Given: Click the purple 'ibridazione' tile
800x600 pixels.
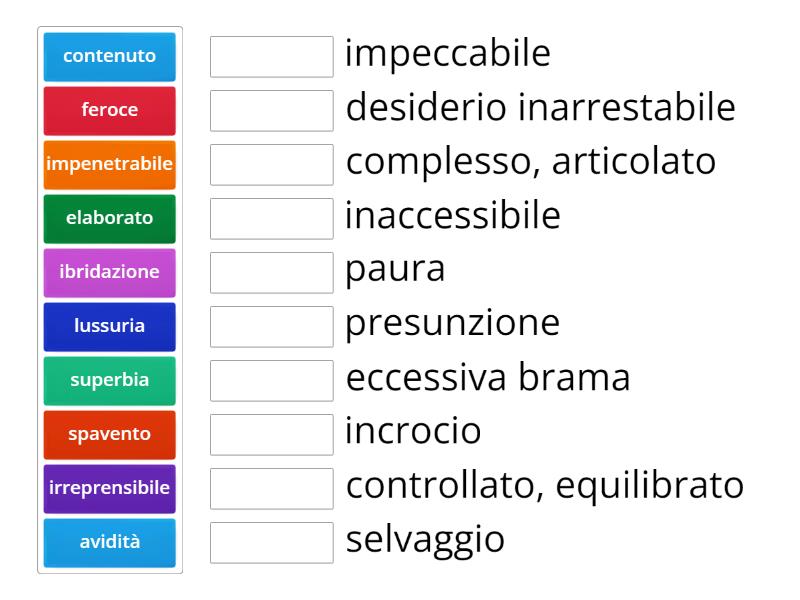Looking at the screenshot, I should [110, 272].
